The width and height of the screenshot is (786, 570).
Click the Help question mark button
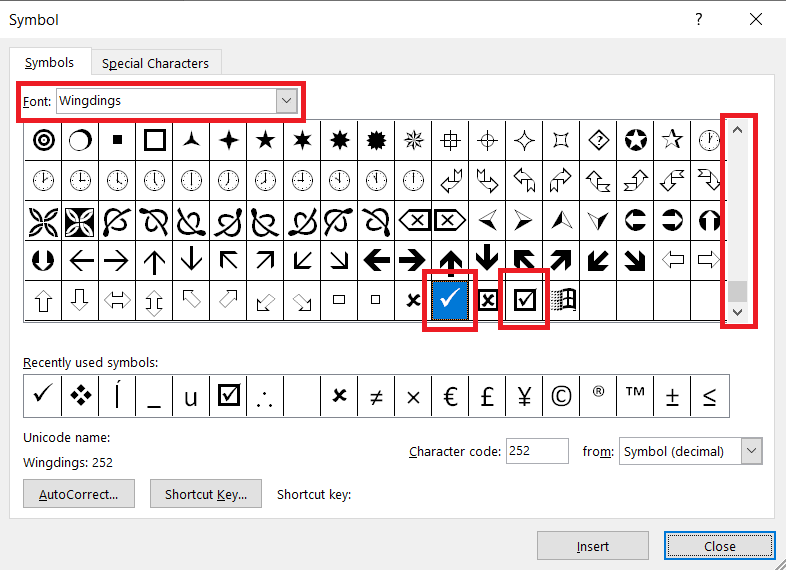699,20
